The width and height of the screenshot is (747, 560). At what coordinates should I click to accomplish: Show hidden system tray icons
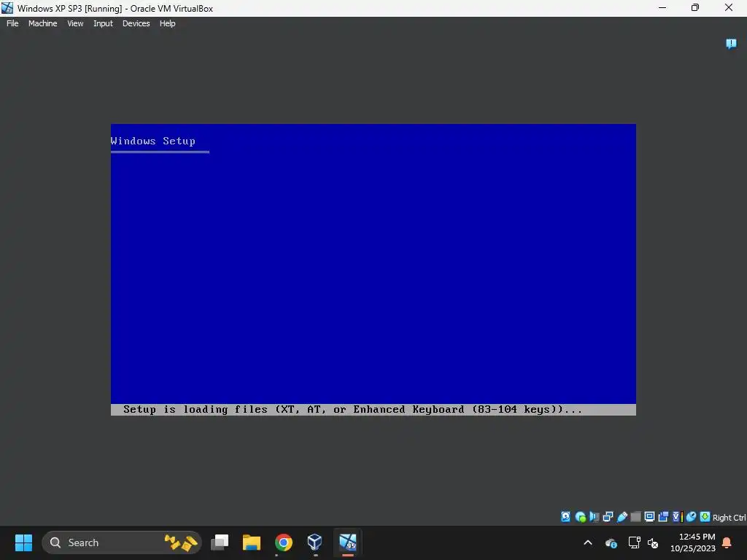(x=588, y=542)
